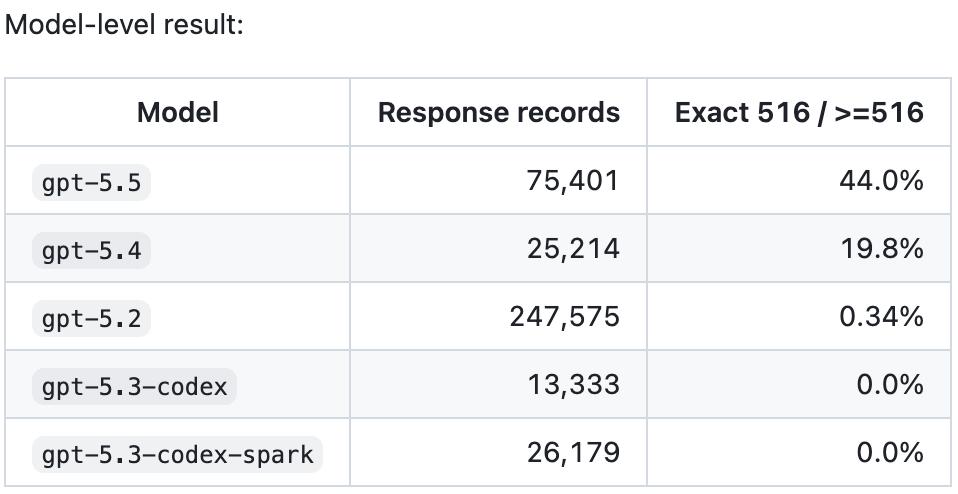Click the 0.0% value for gpt-5.3-codex
The image size is (958, 494).
(x=890, y=384)
